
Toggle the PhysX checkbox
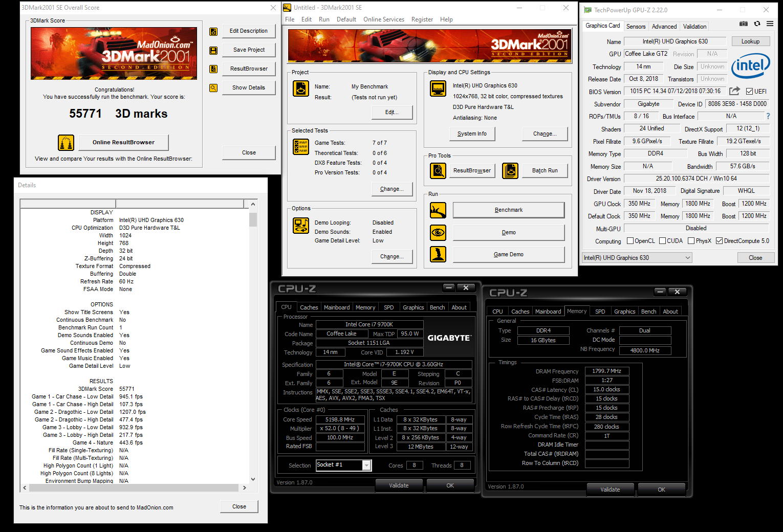[691, 241]
